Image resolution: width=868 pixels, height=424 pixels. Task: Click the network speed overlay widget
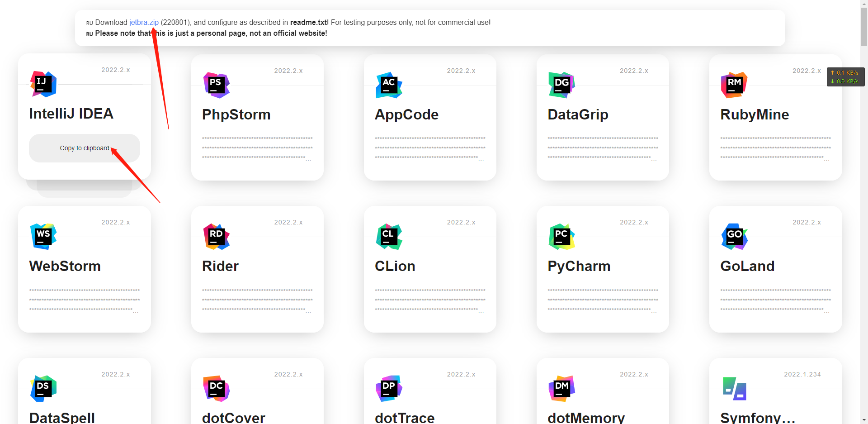tap(846, 77)
